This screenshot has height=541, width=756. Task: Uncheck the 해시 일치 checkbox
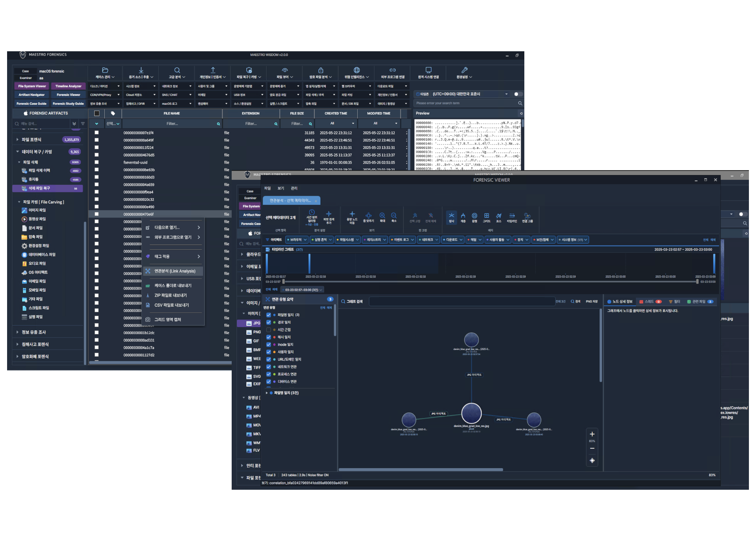tap(268, 337)
